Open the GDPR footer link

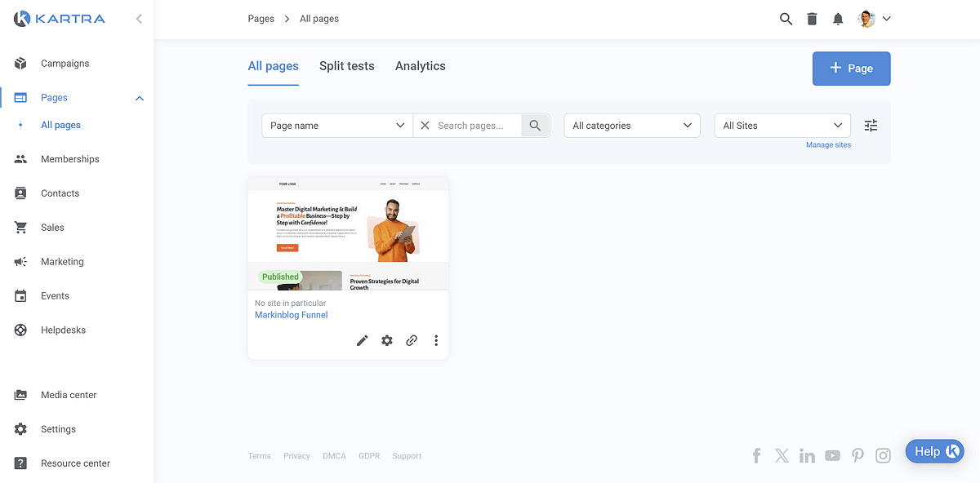[x=369, y=456]
